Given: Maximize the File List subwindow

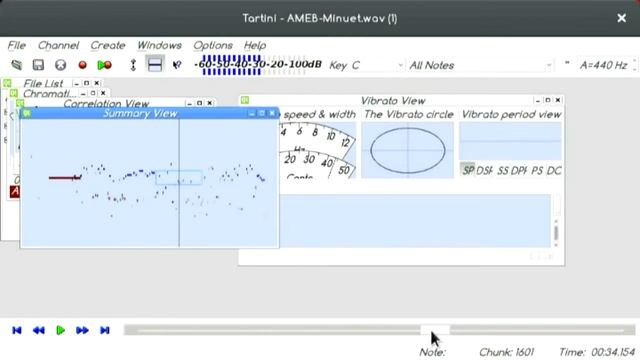Looking at the screenshot, I should (x=87, y=83).
